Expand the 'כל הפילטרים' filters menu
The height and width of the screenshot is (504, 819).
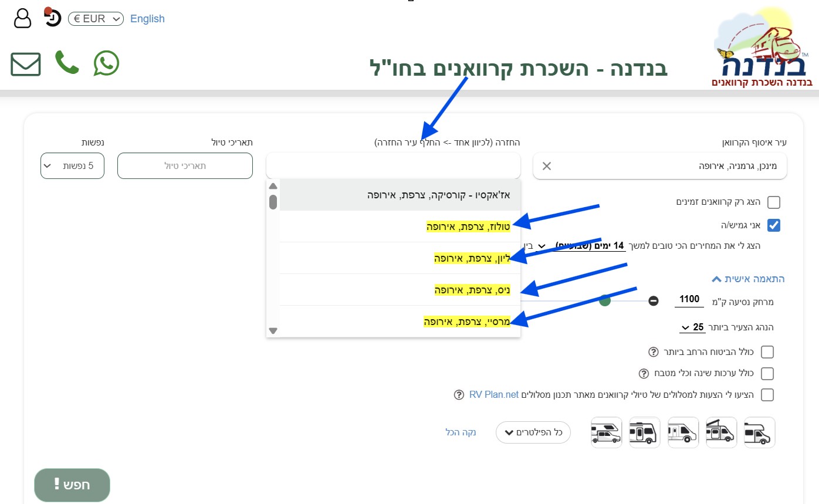click(x=533, y=432)
